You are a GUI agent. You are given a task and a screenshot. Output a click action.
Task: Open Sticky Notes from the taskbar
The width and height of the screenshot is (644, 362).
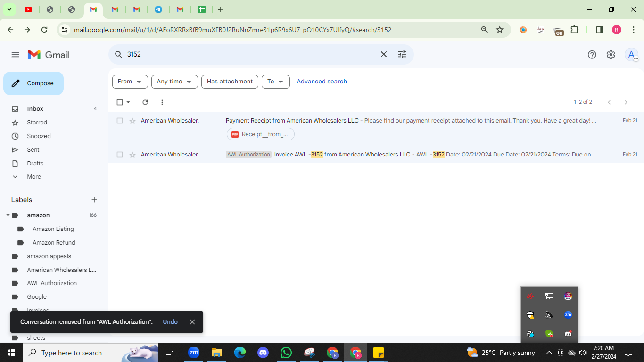378,353
